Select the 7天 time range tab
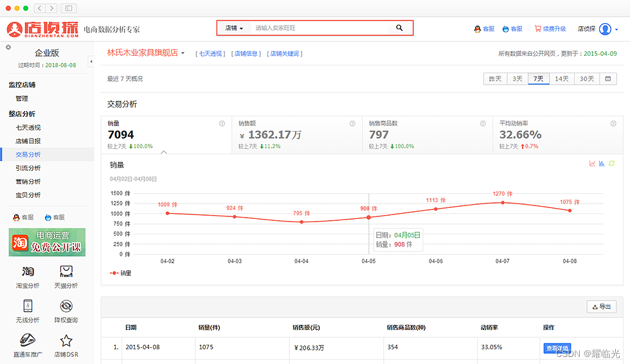 pos(539,79)
